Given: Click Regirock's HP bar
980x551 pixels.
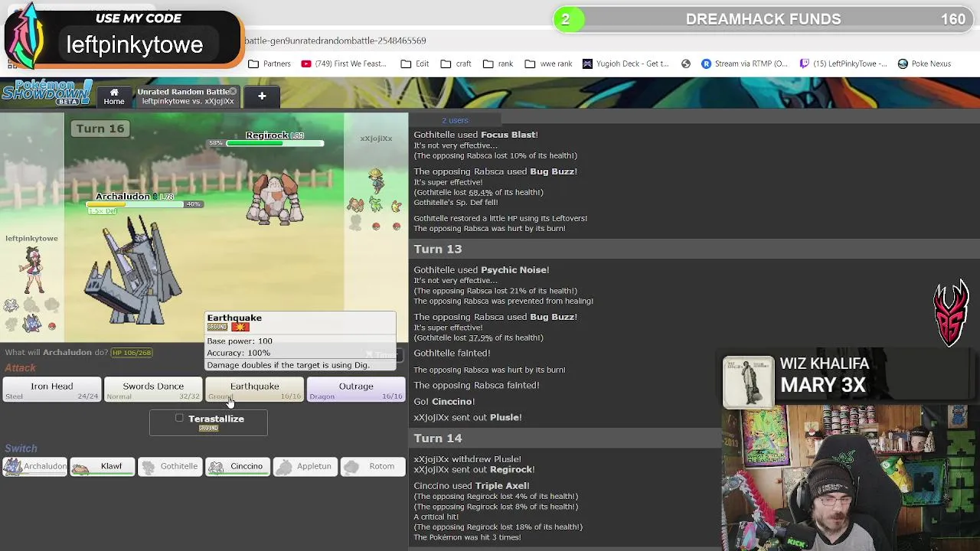Looking at the screenshot, I should [x=274, y=143].
